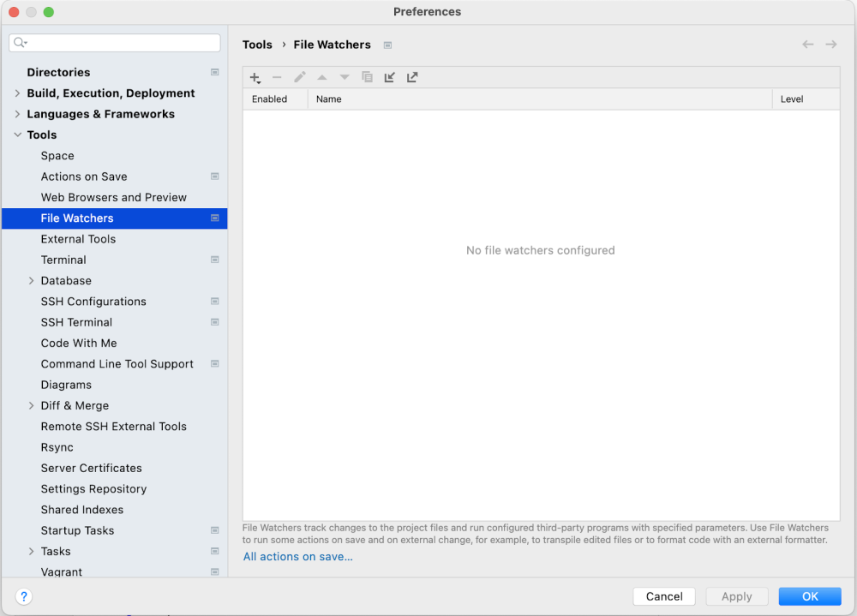Image resolution: width=857 pixels, height=616 pixels.
Task: Open the Help question mark icon
Action: click(23, 596)
